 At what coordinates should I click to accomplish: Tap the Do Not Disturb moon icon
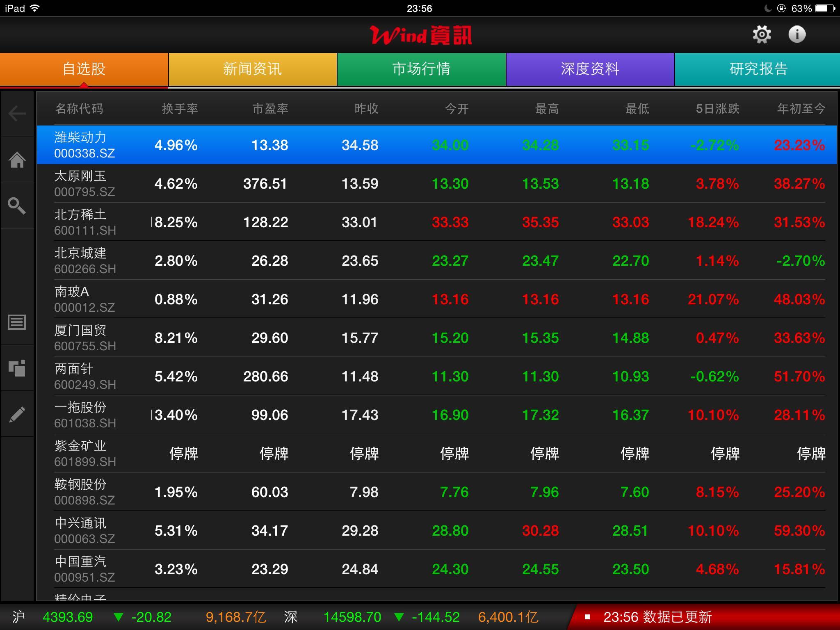tap(768, 8)
